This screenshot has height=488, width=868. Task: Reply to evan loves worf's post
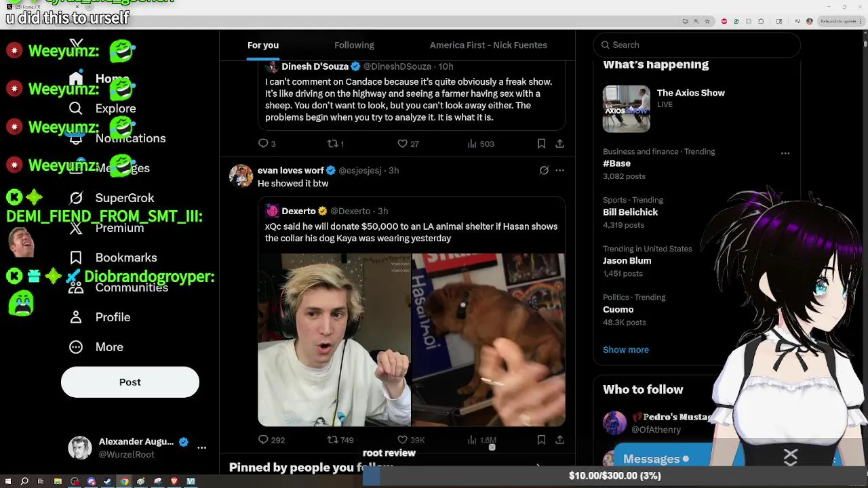pos(271,440)
